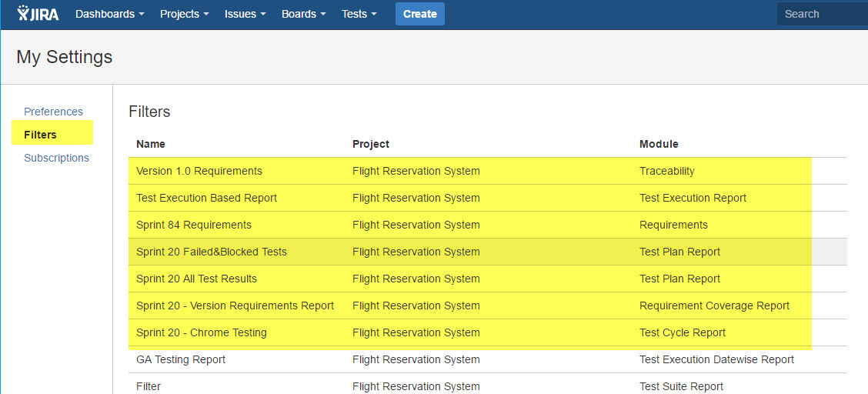Open the Issues dropdown menu
This screenshot has width=868, height=394.
[245, 14]
